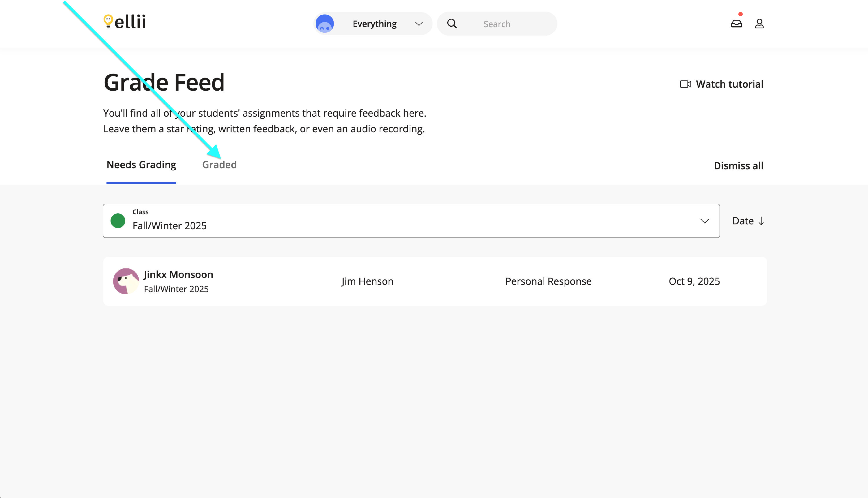The height and width of the screenshot is (498, 868).
Task: Toggle Date sort direction arrow
Action: click(761, 221)
